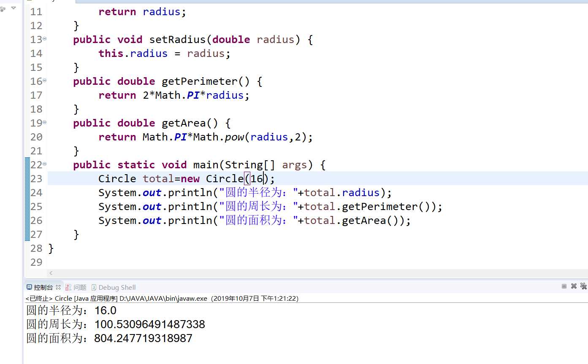Click the value 16 in new Circle(16)

(x=257, y=178)
